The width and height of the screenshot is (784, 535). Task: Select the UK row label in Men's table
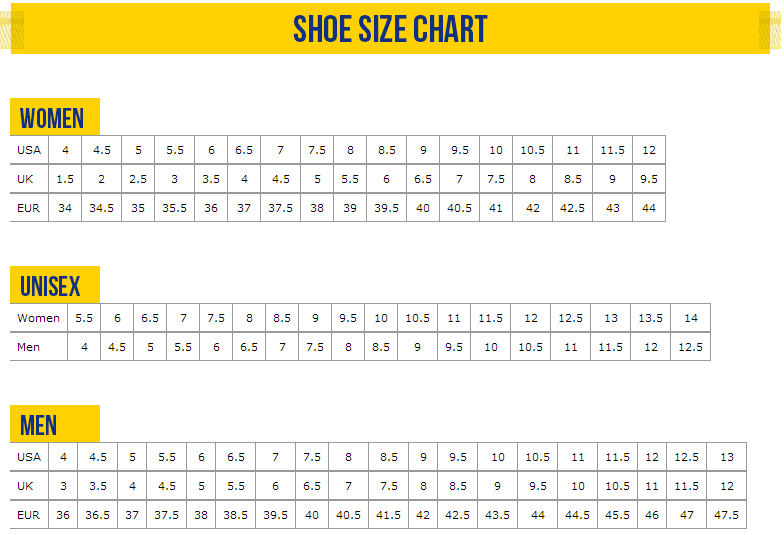point(29,486)
